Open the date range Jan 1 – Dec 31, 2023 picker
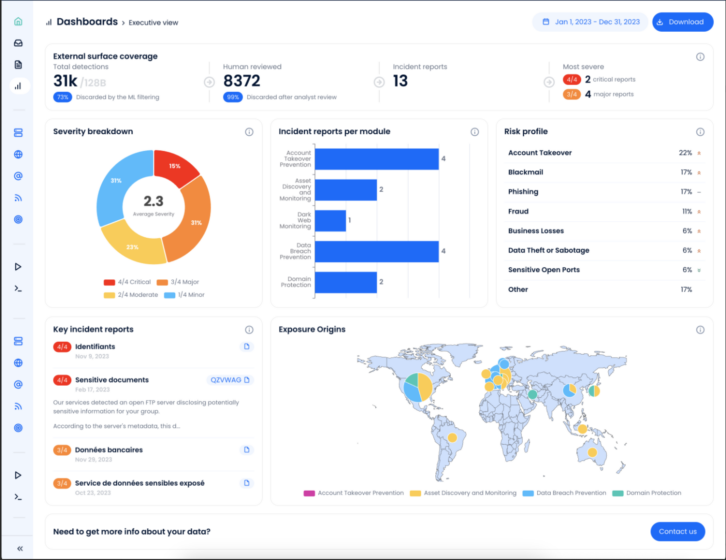The width and height of the screenshot is (726, 560). click(x=590, y=22)
